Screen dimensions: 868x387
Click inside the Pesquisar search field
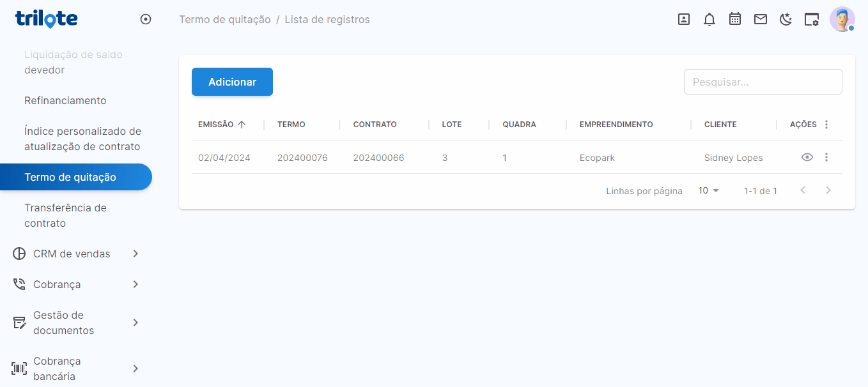tap(763, 81)
